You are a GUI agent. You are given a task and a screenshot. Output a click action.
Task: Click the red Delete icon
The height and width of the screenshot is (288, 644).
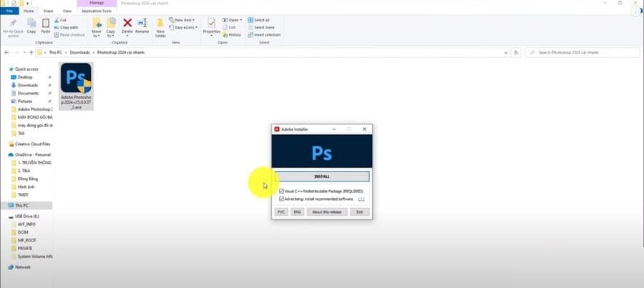pyautogui.click(x=127, y=24)
